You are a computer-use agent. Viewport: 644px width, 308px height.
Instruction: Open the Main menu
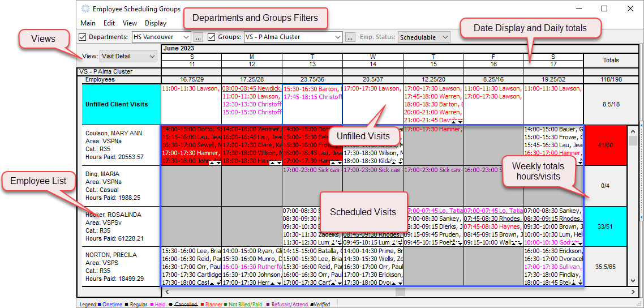[88, 23]
